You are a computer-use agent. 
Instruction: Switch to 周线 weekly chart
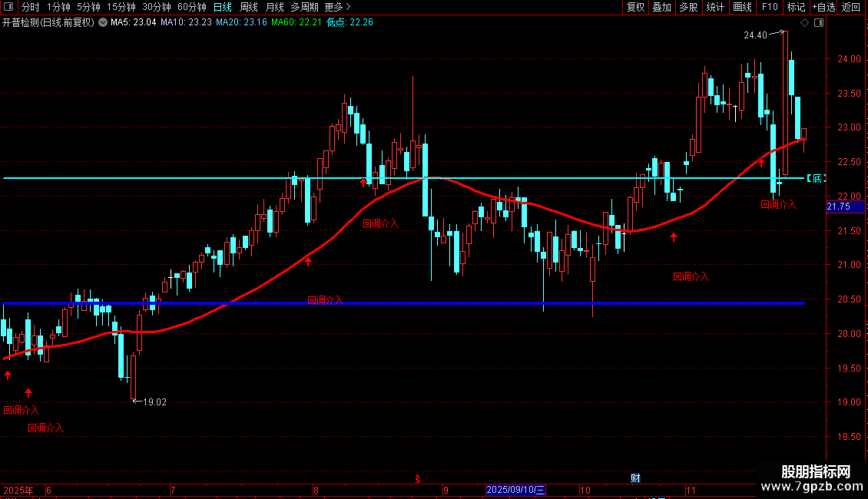pos(249,7)
